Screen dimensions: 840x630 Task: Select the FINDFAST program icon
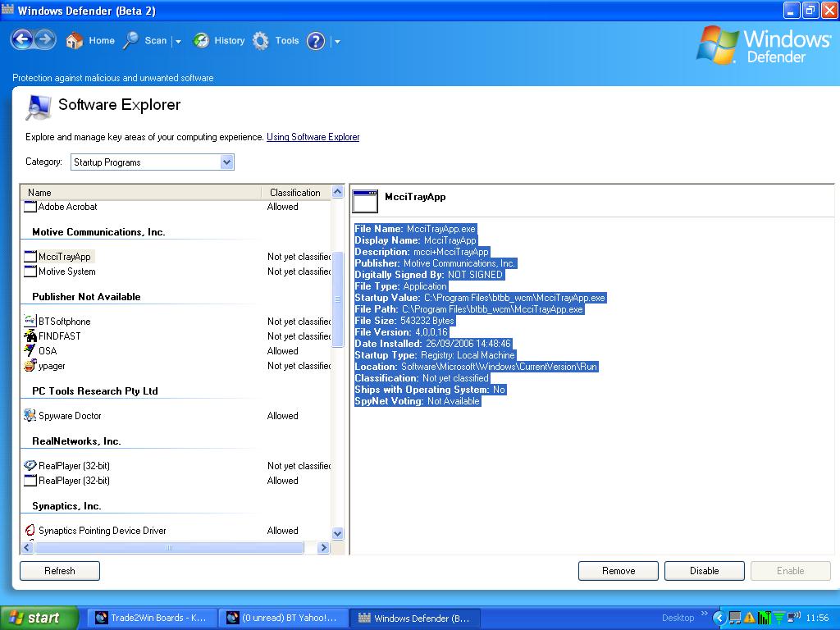pos(30,336)
